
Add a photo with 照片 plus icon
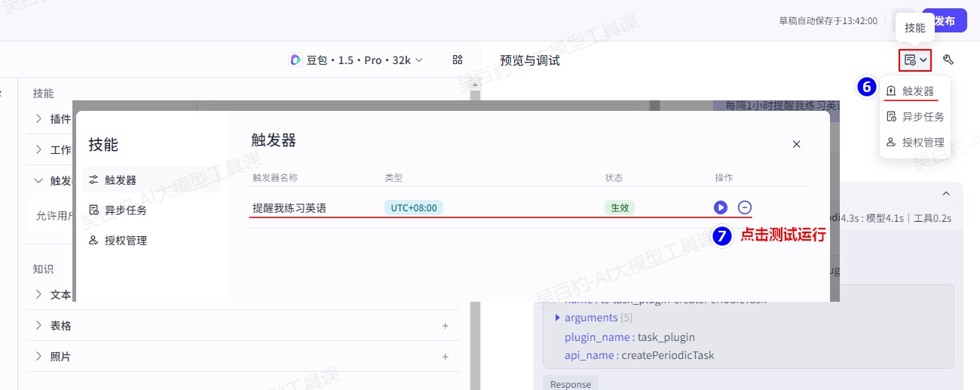pos(445,357)
